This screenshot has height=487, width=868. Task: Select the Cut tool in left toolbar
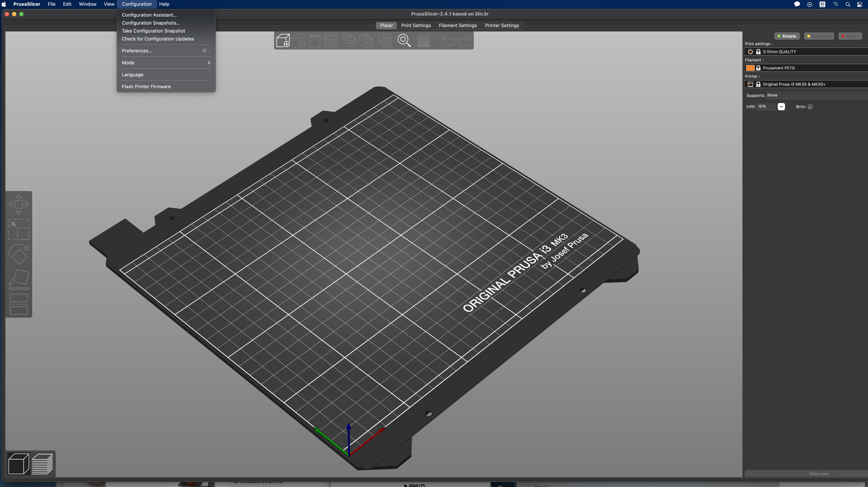click(19, 304)
